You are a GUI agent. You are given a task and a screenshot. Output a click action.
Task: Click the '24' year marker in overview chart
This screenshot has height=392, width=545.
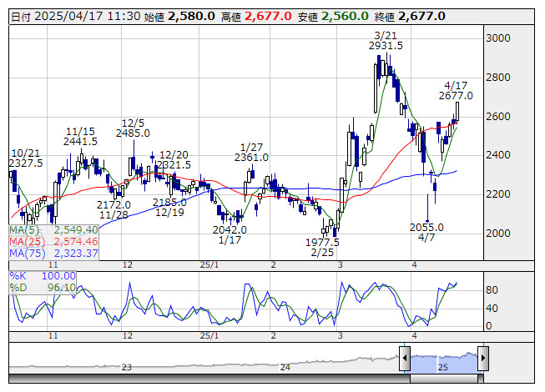click(x=285, y=367)
